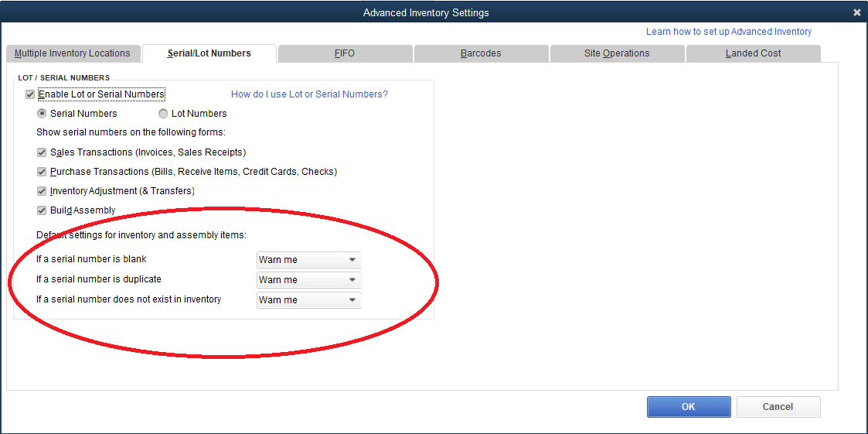This screenshot has width=868, height=434.
Task: Uncheck the Build Assembly option
Action: tap(42, 210)
